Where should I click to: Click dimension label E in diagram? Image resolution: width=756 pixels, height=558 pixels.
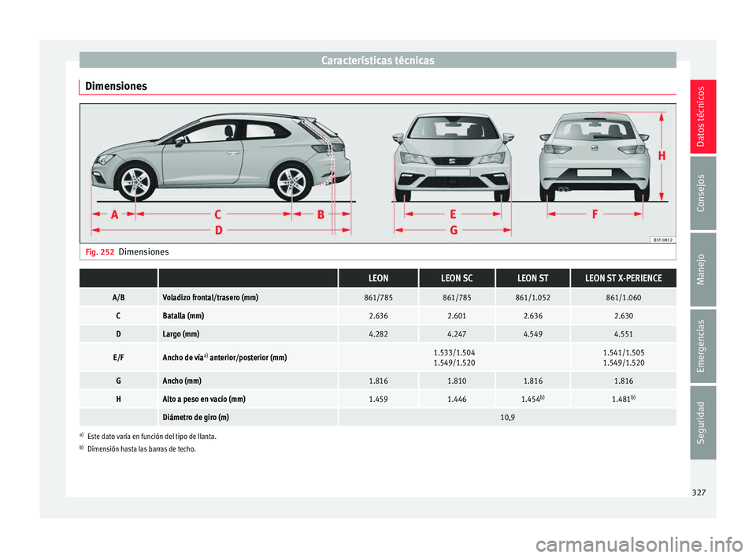point(453,214)
